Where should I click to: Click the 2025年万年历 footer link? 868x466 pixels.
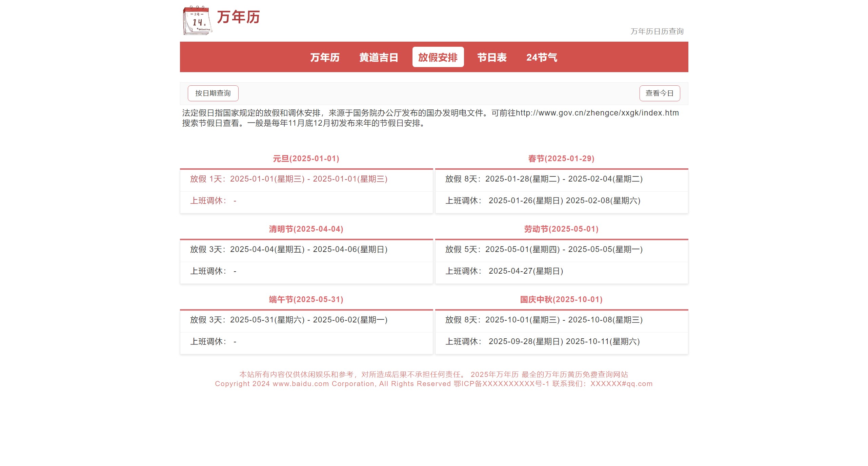click(494, 374)
